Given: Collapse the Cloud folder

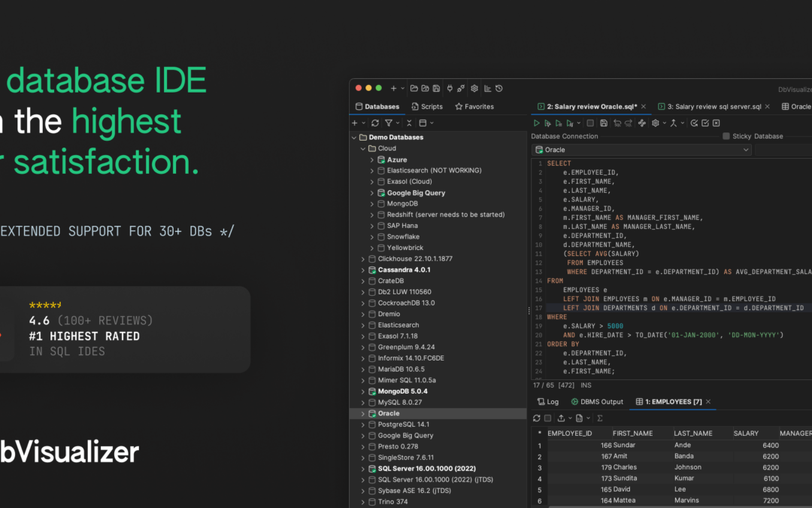Looking at the screenshot, I should [x=363, y=149].
